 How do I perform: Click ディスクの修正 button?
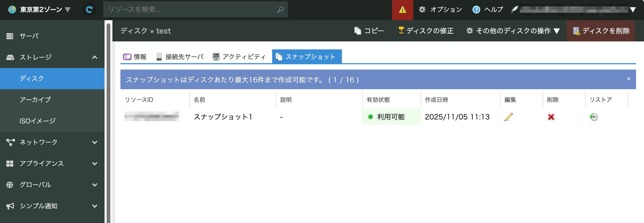point(425,31)
